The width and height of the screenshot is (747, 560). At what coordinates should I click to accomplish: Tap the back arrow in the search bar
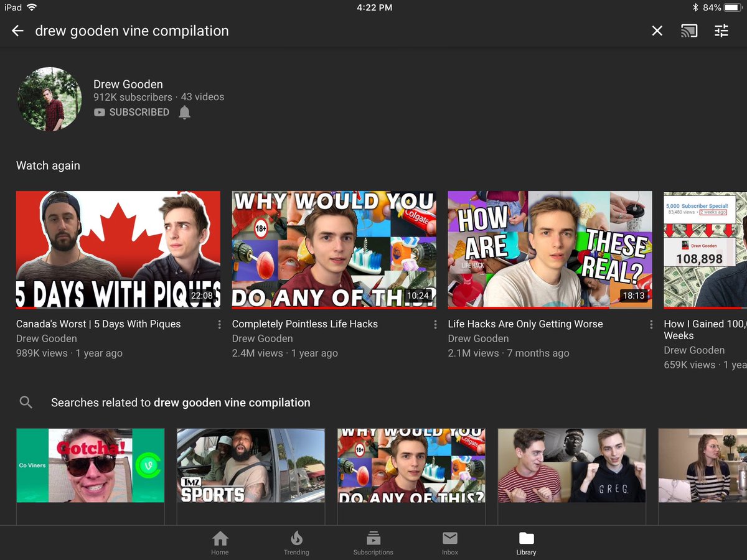pos(17,30)
